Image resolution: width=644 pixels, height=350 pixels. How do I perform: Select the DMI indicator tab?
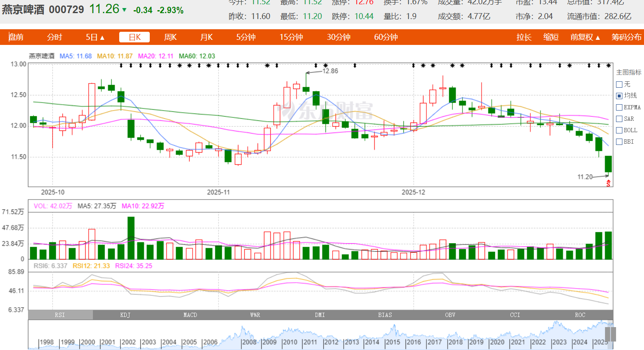coord(320,315)
